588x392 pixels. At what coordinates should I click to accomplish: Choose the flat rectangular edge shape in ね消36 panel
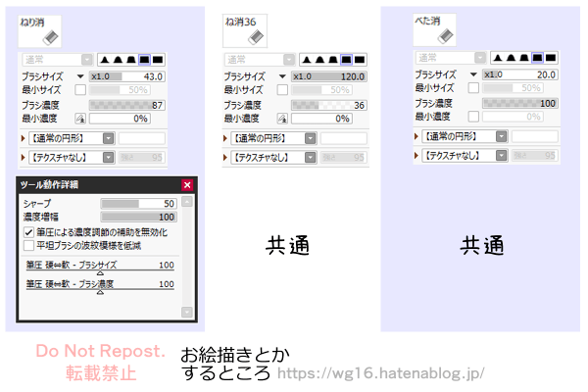(x=360, y=60)
